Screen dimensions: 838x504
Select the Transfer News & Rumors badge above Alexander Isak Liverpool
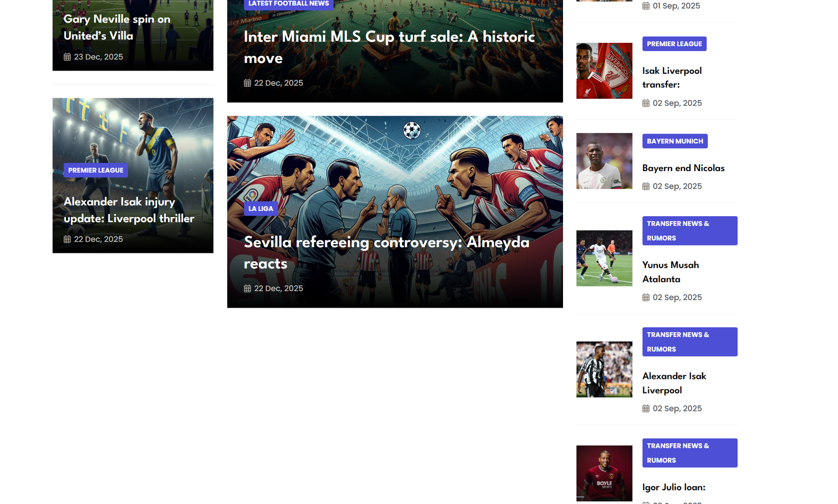[690, 342]
